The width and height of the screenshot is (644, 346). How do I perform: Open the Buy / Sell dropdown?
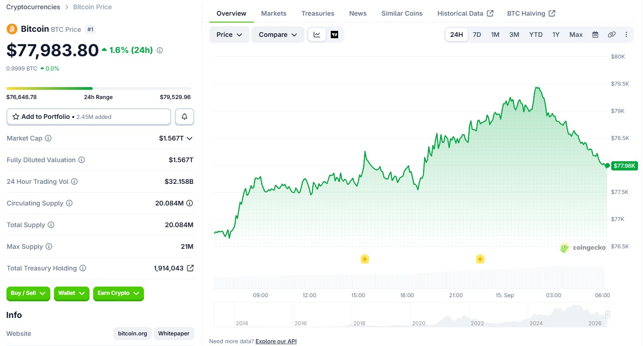(x=28, y=293)
